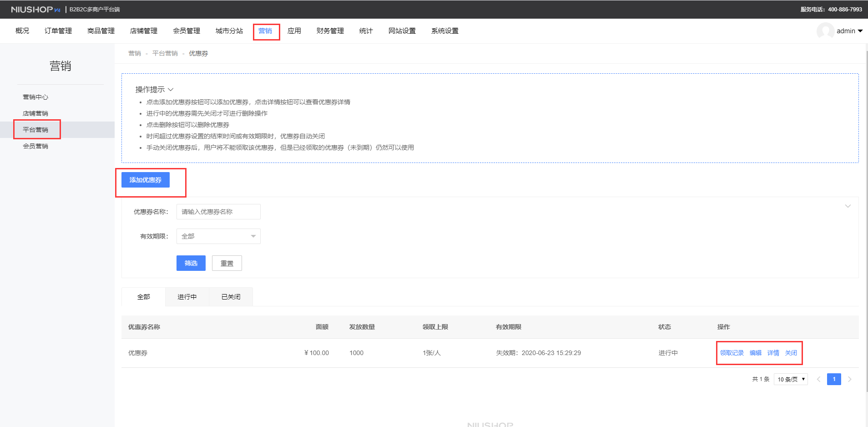Click the 1000 issue quantity cell
This screenshot has width=868, height=427.
tap(356, 353)
